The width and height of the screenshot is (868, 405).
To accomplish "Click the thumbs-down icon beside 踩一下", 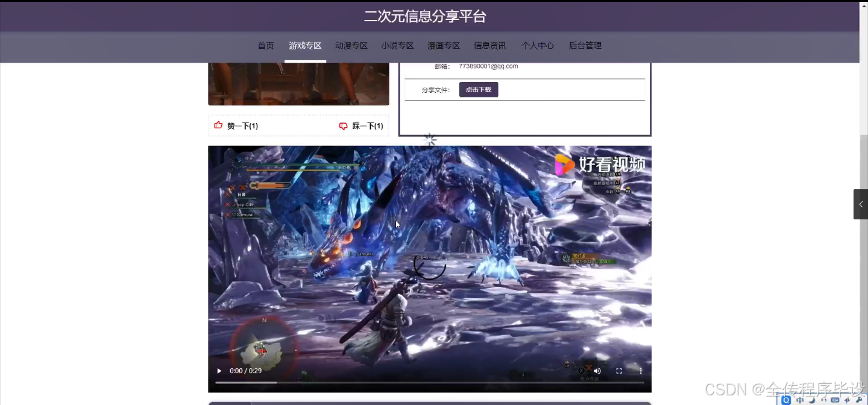I will click(343, 126).
